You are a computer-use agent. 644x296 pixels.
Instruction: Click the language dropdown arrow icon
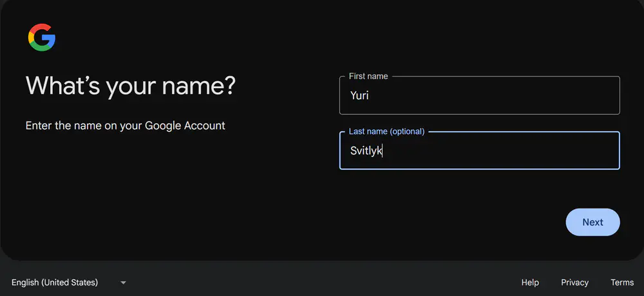pos(123,282)
